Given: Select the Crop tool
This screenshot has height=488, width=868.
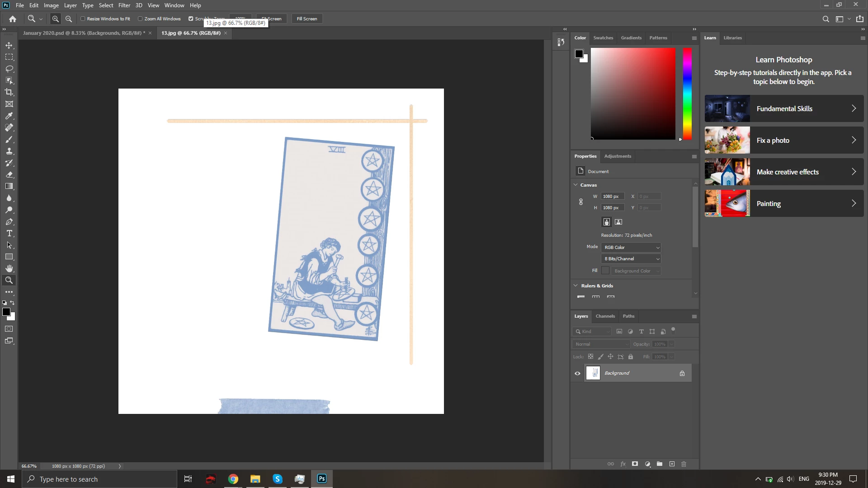Looking at the screenshot, I should coord(9,92).
